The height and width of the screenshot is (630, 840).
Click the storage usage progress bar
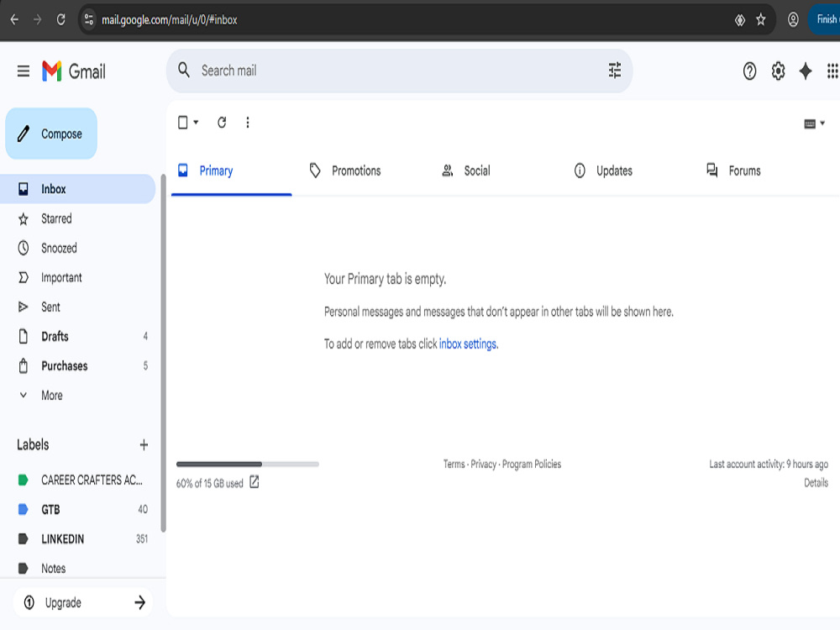point(248,464)
